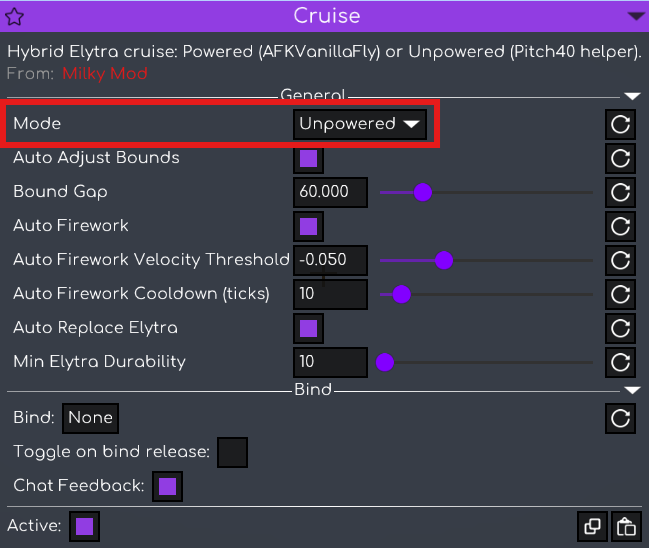Click the None keybind button
The width and height of the screenshot is (649, 548).
(90, 418)
